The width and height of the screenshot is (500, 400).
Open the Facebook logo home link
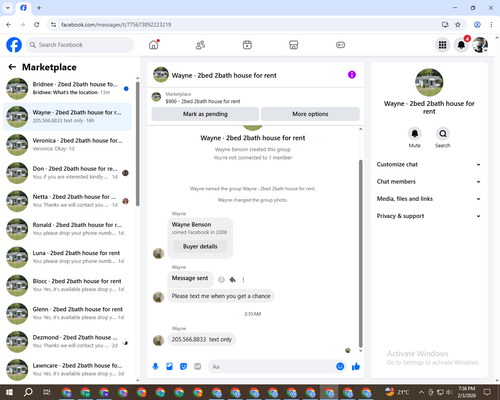point(14,45)
